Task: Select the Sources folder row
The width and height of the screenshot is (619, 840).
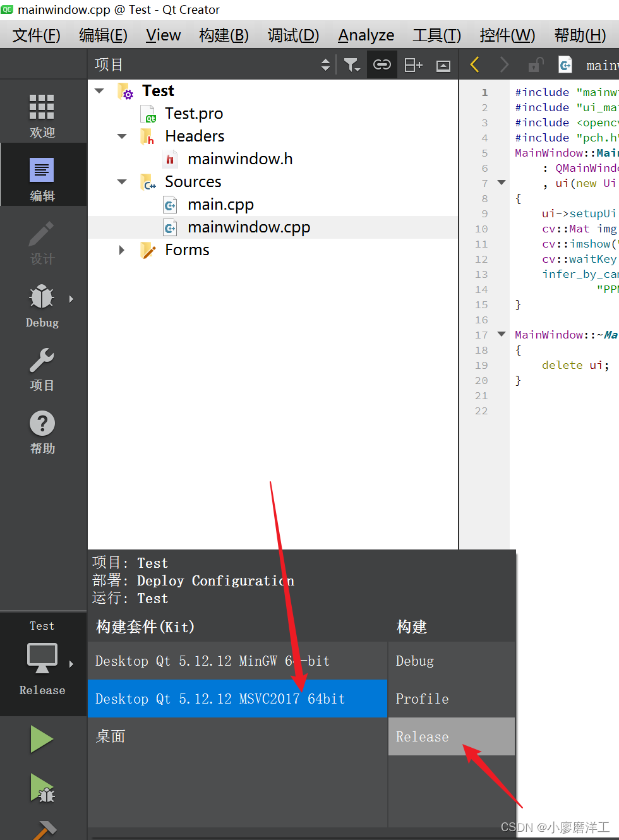Action: 193,182
